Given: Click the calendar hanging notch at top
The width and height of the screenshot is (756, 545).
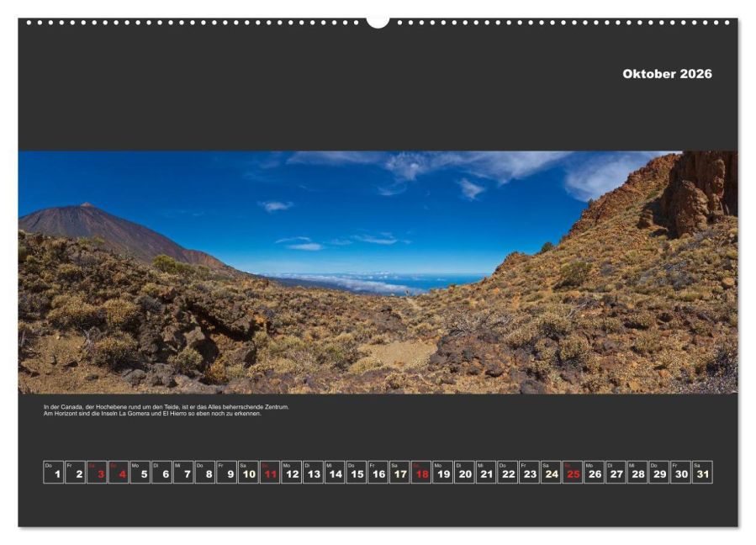Looking at the screenshot, I should pos(378,22).
